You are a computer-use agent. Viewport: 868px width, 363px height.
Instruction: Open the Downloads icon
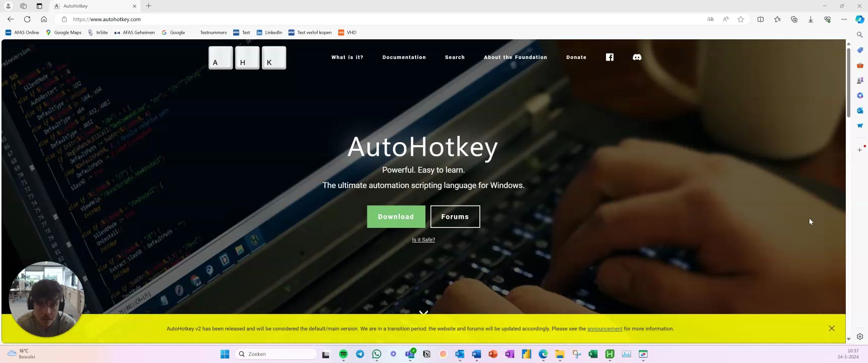pyautogui.click(x=810, y=19)
